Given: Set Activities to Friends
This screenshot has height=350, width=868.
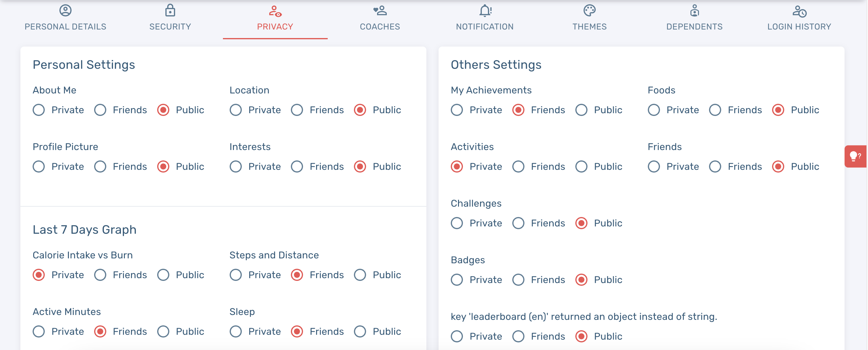Looking at the screenshot, I should [518, 166].
